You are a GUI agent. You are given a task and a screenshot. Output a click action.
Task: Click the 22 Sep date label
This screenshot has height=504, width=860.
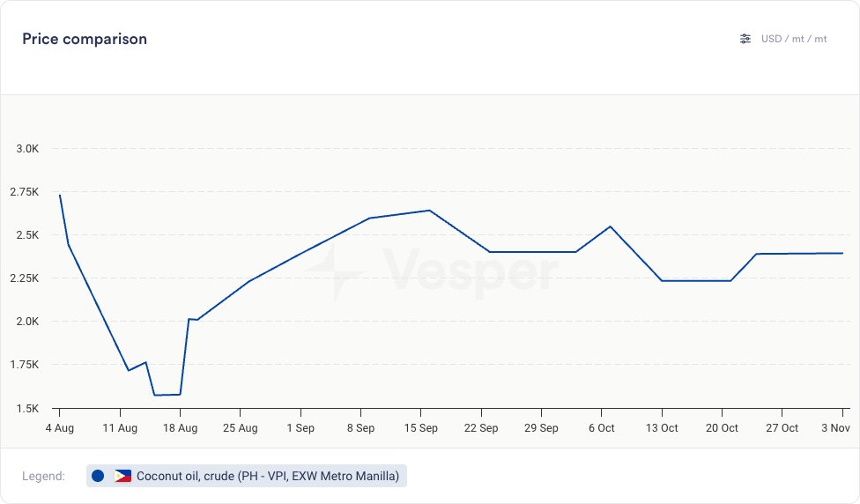481,428
